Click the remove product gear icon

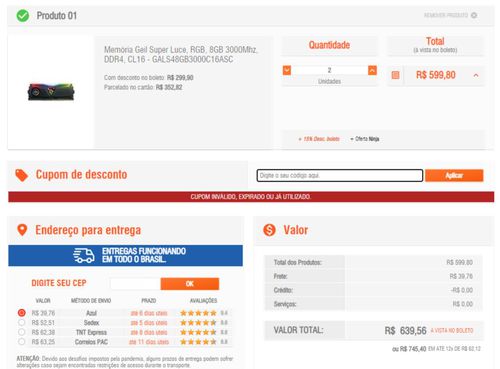474,15
